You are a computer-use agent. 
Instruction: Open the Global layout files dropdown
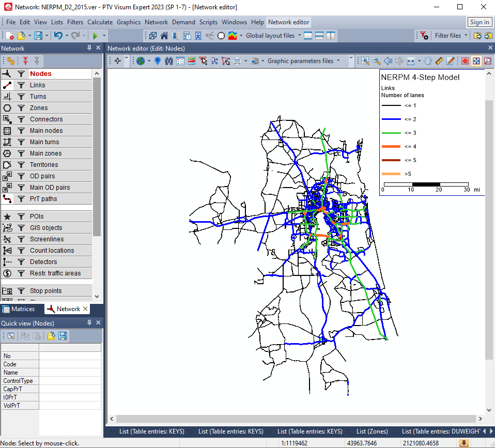(299, 36)
